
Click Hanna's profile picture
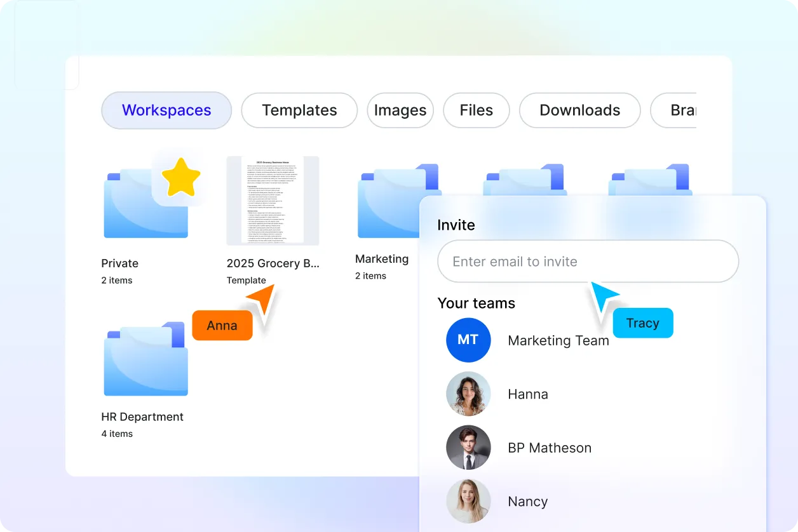pos(468,394)
